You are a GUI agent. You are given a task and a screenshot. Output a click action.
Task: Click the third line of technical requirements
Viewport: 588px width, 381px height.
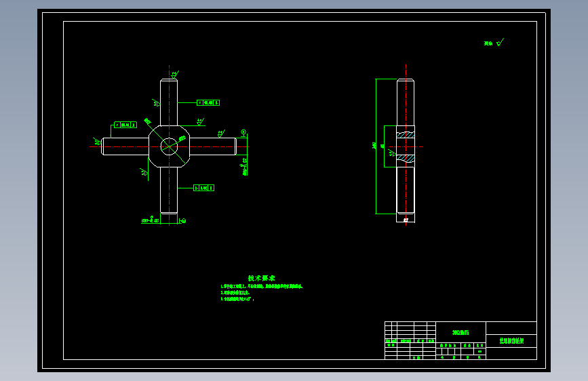tap(237, 299)
